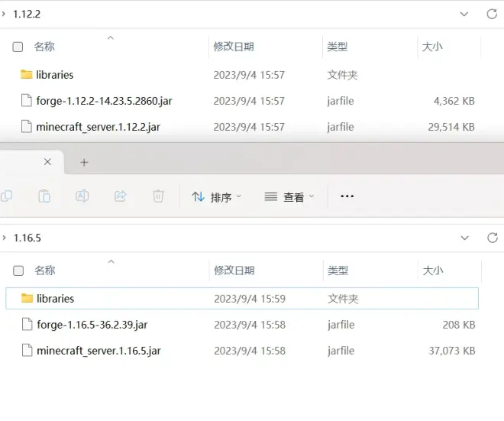This screenshot has width=504, height=421.
Task: Open address history dropdown in 1.12.2 window
Action: tap(464, 15)
